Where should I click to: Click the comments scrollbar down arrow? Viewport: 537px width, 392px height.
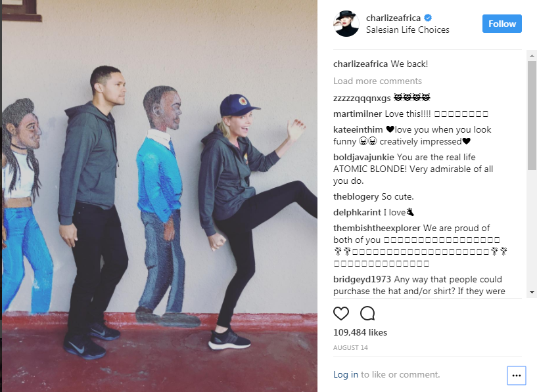click(532, 292)
